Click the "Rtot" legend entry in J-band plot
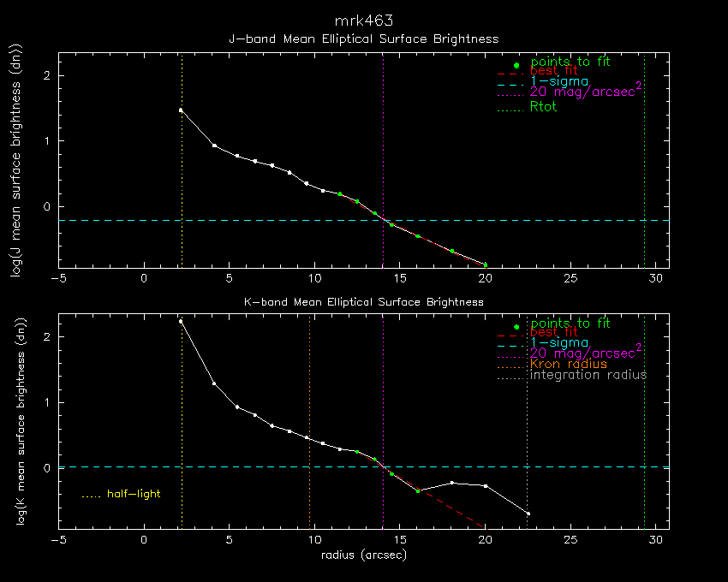Screen dimensions: 728x582 [x=543, y=107]
